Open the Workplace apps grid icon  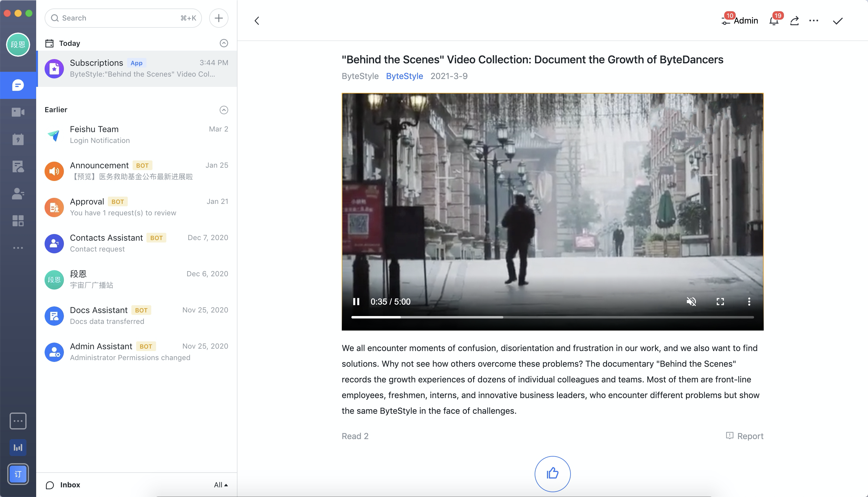point(18,221)
